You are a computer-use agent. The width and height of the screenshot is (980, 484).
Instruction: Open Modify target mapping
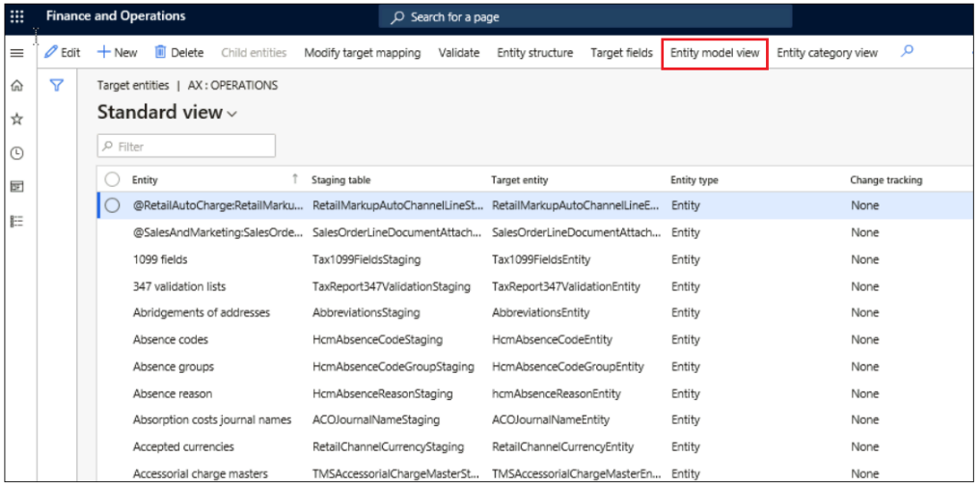point(363,53)
